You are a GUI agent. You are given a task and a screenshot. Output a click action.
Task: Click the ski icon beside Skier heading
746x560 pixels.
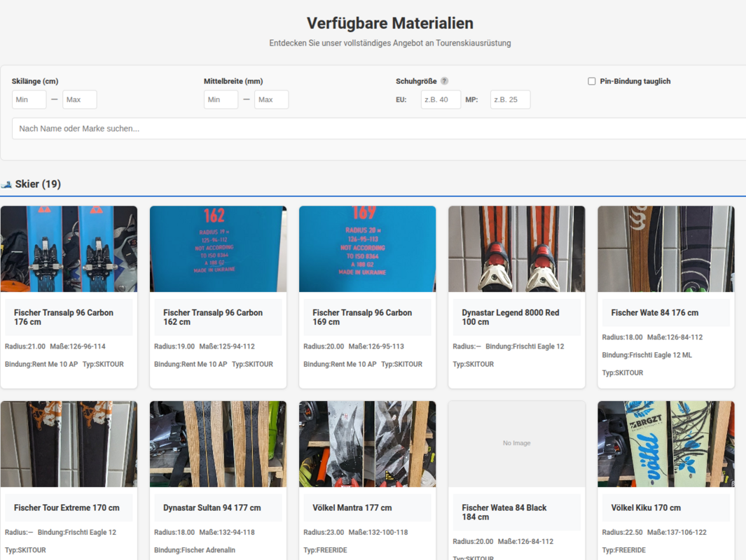tap(7, 184)
